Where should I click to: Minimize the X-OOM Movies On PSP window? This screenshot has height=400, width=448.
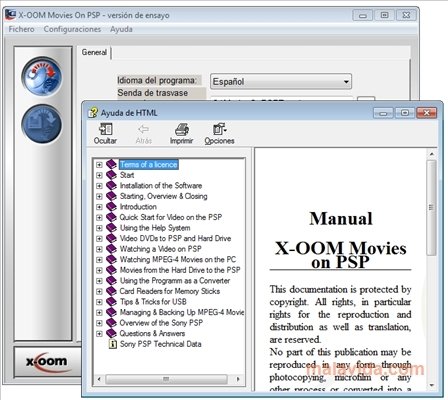(363, 15)
